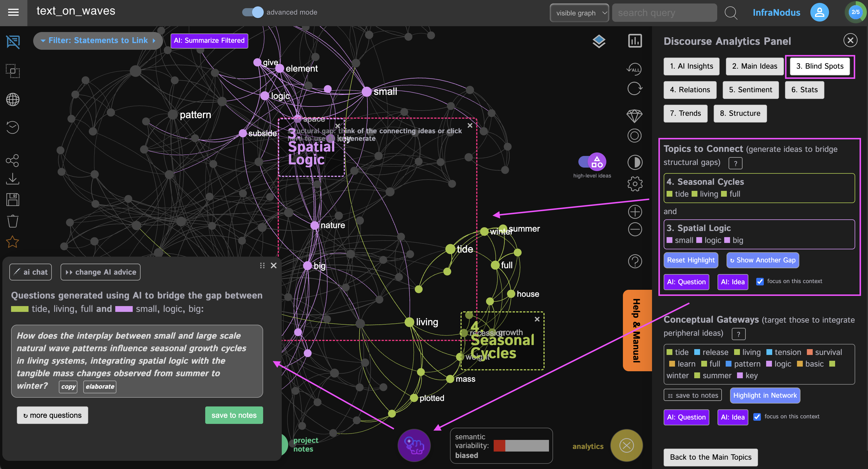Uncheck focus on this context under Topics to Connect

pyautogui.click(x=759, y=281)
